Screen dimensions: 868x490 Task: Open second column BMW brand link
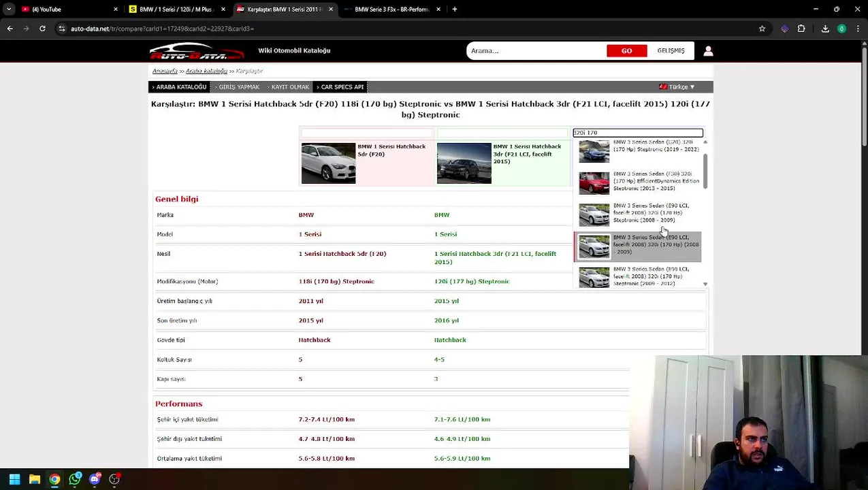click(442, 215)
